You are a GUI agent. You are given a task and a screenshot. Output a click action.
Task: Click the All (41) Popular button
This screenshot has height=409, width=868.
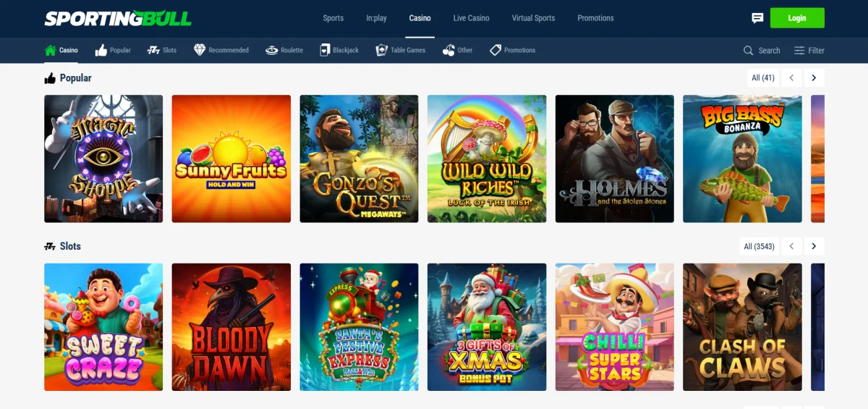(x=762, y=78)
